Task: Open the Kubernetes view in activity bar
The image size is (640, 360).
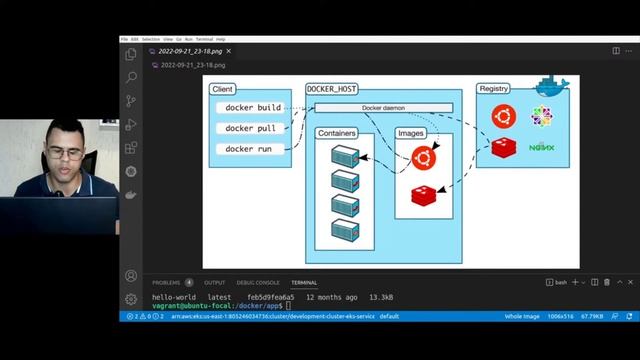Action: coord(131,171)
